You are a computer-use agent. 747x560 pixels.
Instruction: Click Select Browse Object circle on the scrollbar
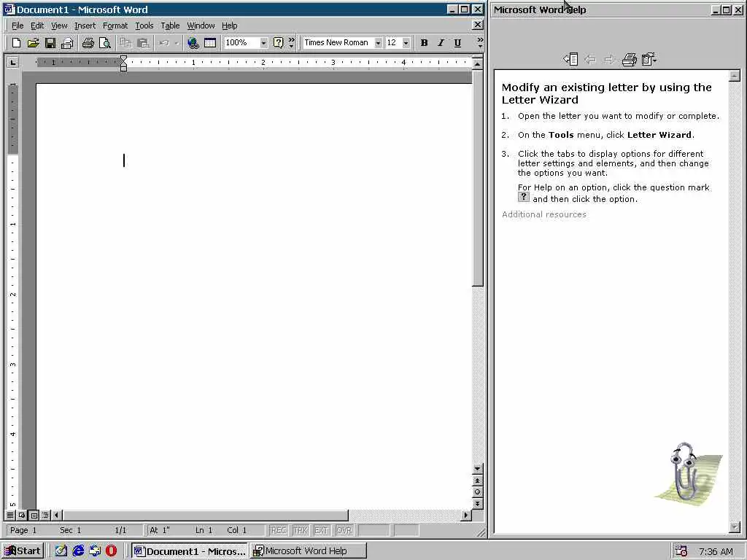click(477, 492)
